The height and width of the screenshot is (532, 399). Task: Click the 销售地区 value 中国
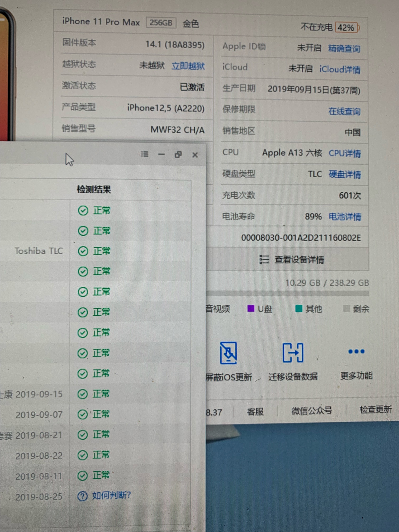[353, 132]
